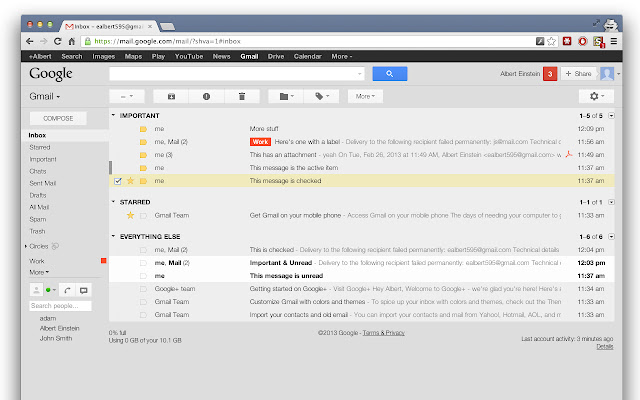Unstar the 'Get Gmail on your mobile phone' email
The width and height of the screenshot is (640, 400).
(130, 215)
